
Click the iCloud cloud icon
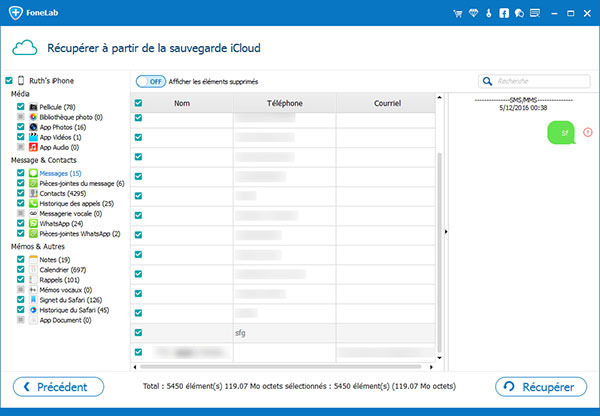pos(25,48)
